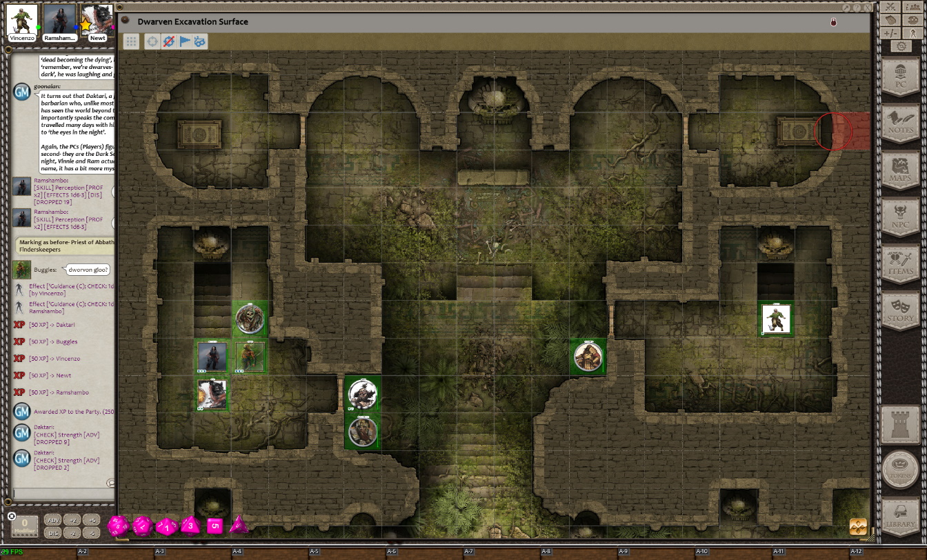
Task: Click the blue flag map tool
Action: pos(184,41)
